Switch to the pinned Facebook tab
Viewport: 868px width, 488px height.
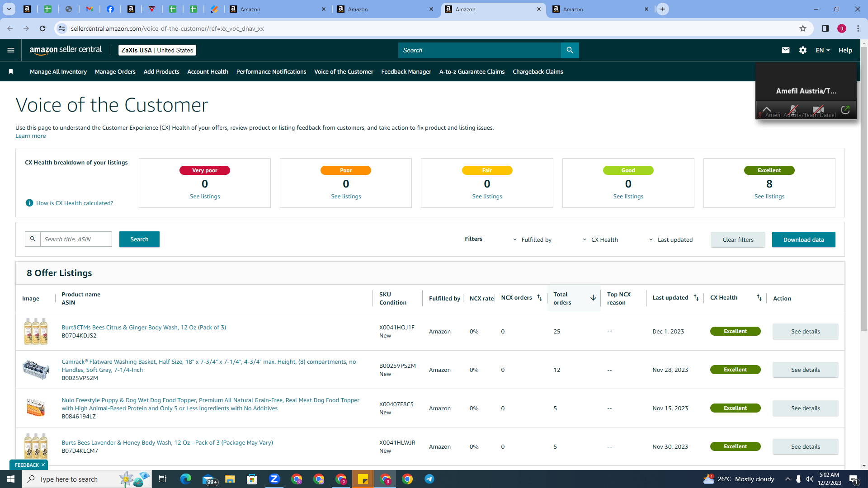pyautogui.click(x=110, y=9)
